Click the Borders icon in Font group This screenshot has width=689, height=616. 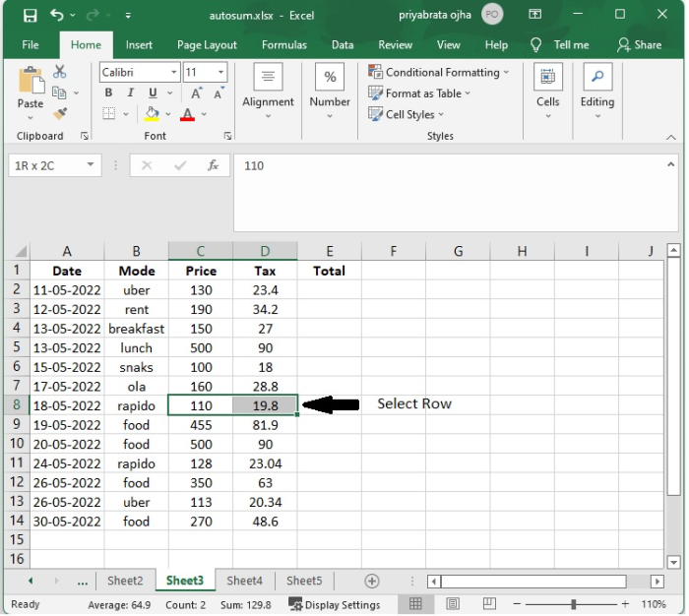click(x=109, y=114)
